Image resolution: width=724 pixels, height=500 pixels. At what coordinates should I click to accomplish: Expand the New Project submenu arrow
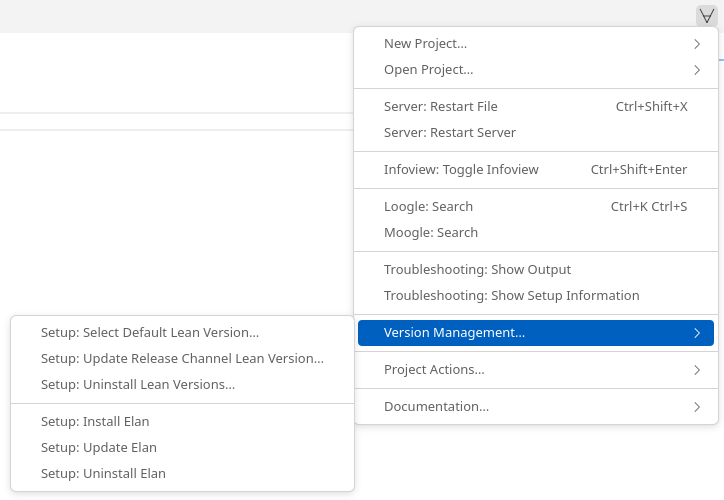(x=697, y=44)
